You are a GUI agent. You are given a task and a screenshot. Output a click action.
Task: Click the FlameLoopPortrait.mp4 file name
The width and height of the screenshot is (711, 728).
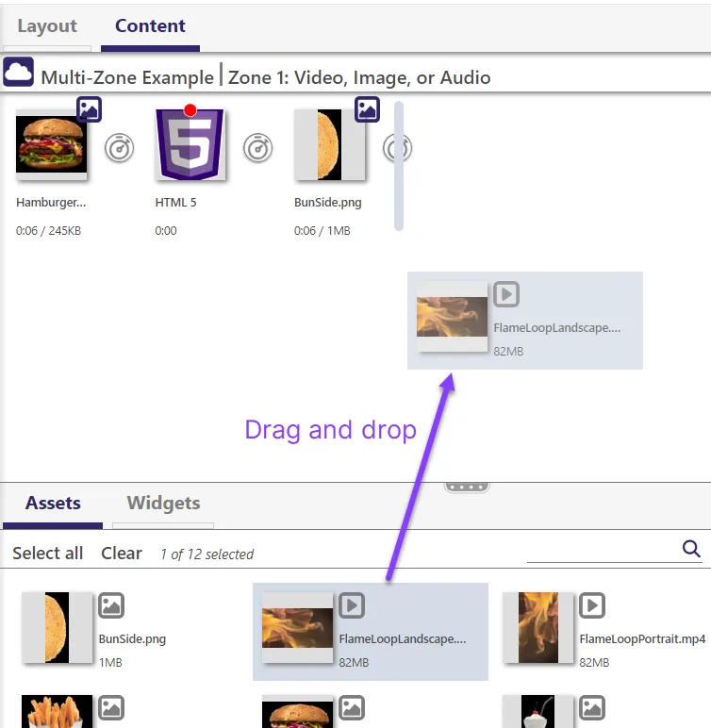(x=642, y=638)
